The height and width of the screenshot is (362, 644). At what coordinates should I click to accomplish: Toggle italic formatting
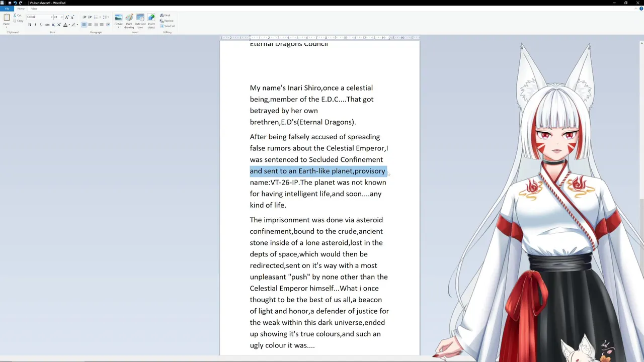click(x=35, y=25)
